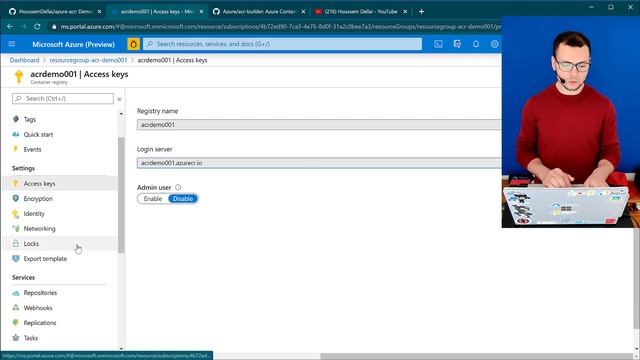
Task: Open directory and subscription filter icon
Action: (457, 44)
